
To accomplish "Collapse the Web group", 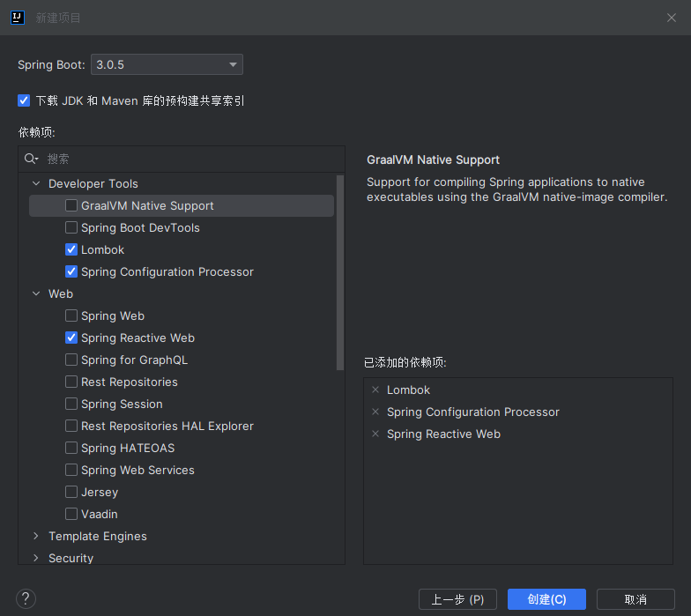I will 36,294.
